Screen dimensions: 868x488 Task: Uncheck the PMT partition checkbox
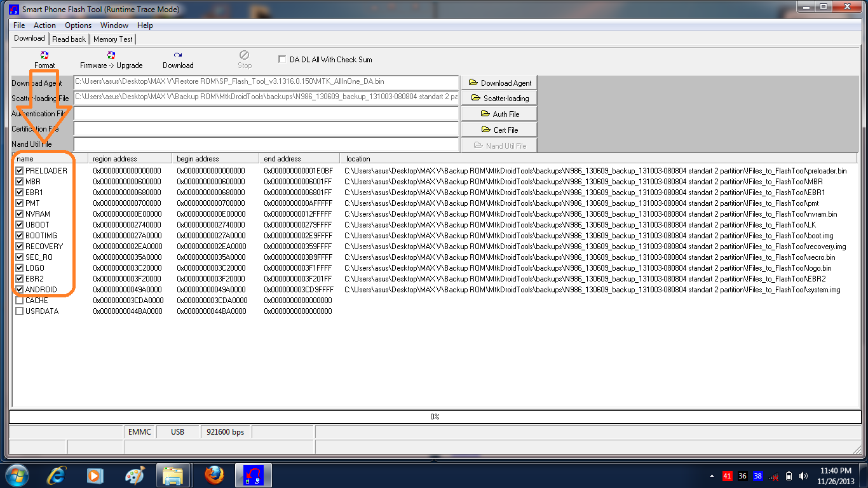click(20, 203)
